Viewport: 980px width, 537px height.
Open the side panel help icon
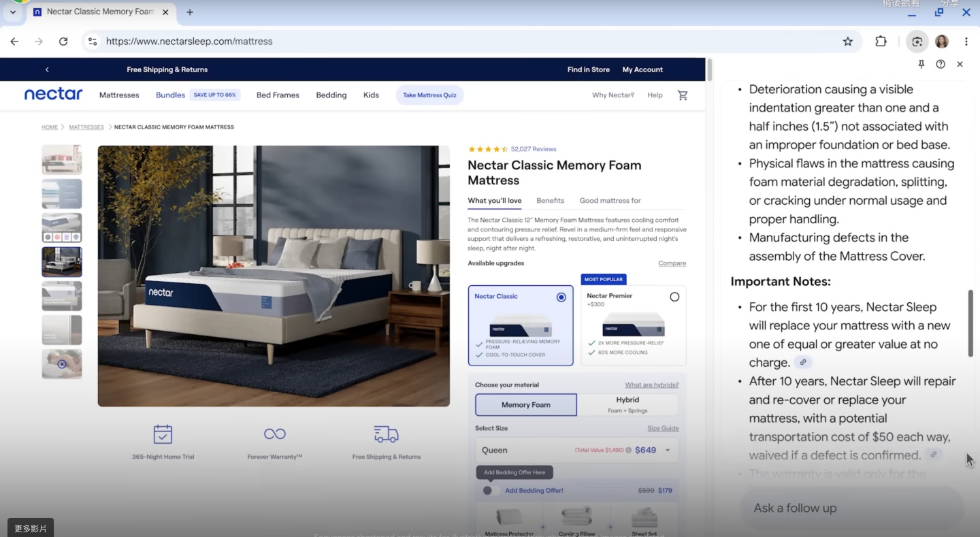pos(941,64)
